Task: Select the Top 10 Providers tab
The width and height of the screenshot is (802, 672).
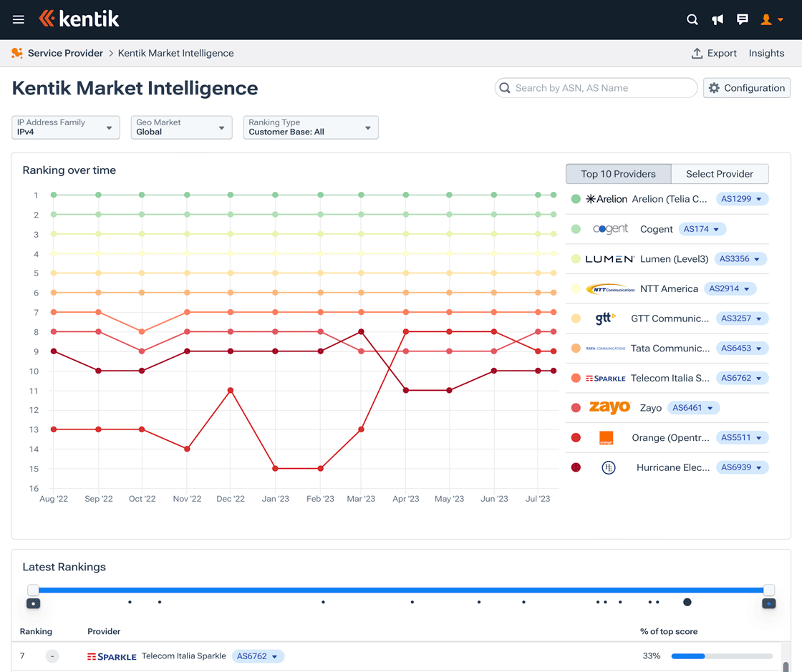Action: pos(618,174)
